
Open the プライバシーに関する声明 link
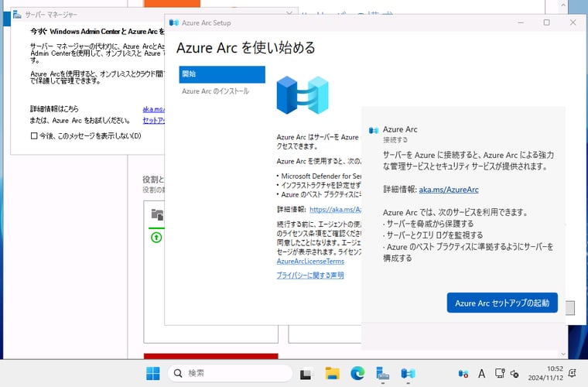point(310,276)
